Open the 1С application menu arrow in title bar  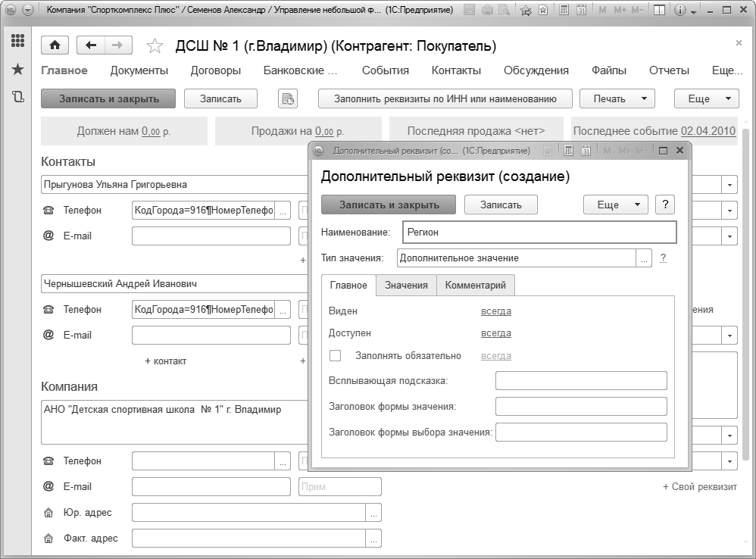pos(28,10)
